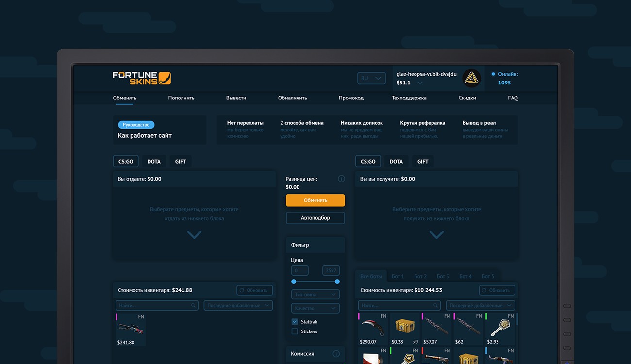
Task: Switch to the Бот 1 tab
Action: [x=398, y=276]
